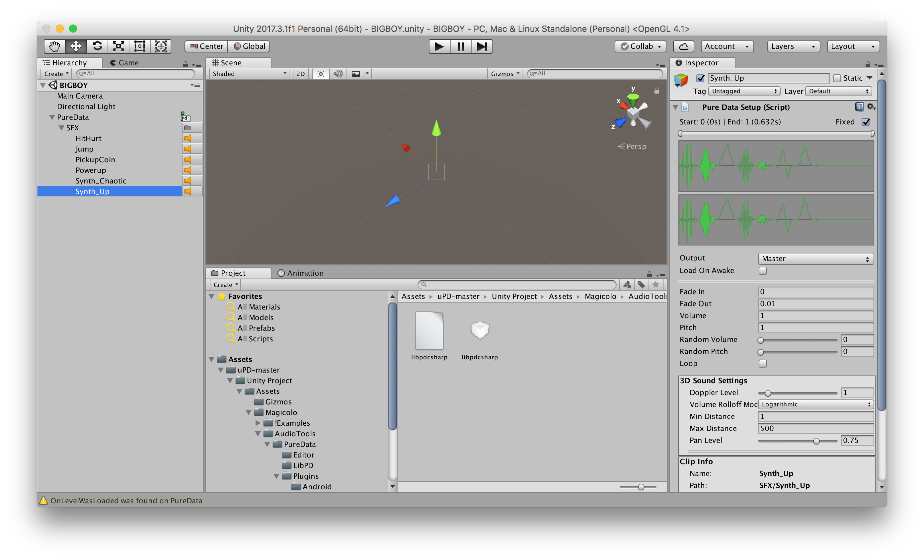Viewport: 924px width, 560px height.
Task: Toggle Center pivot mode
Action: coord(206,46)
